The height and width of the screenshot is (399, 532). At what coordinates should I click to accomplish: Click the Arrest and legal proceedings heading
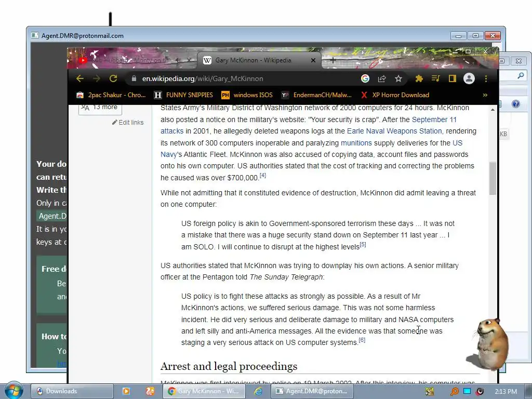click(229, 366)
